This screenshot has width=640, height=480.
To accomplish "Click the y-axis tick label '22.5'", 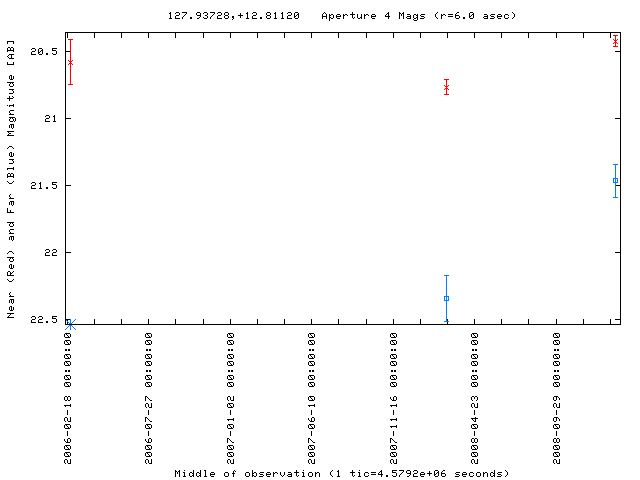I will tap(44, 320).
